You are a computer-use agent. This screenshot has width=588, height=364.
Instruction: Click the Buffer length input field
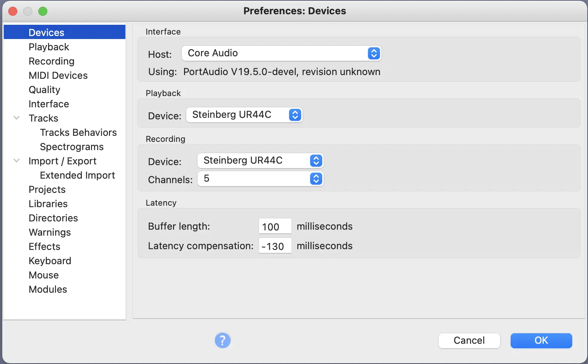pos(275,227)
